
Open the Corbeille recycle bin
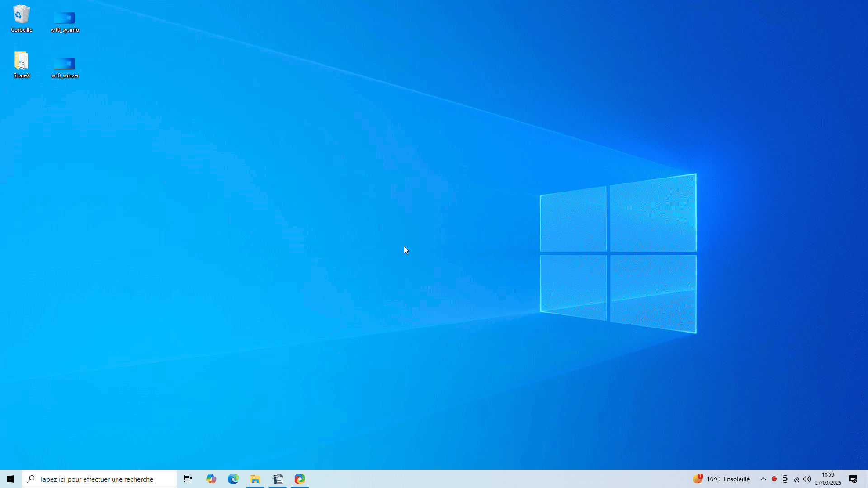pos(21,18)
